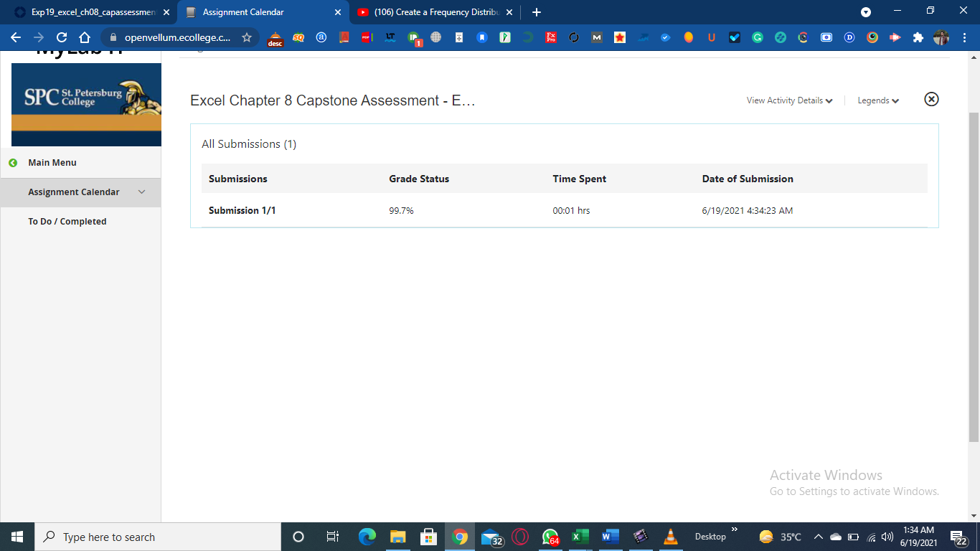Open Microsoft Store from the taskbar
980x551 pixels.
(x=429, y=537)
